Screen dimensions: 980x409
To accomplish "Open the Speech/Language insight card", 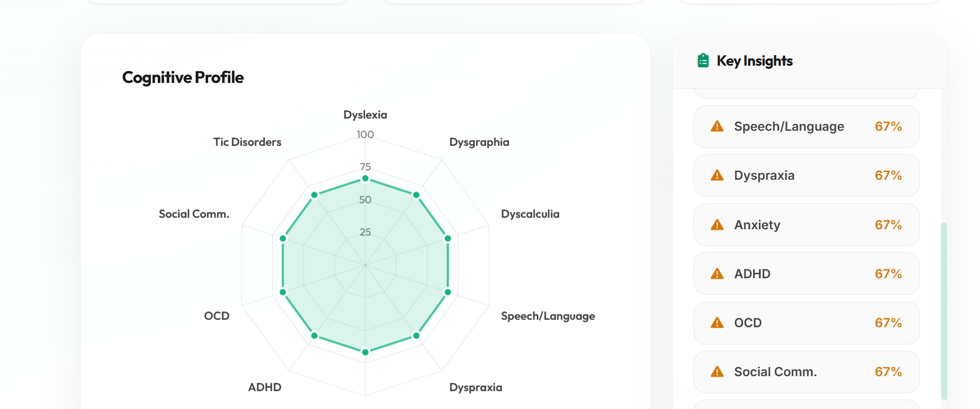I will [806, 126].
